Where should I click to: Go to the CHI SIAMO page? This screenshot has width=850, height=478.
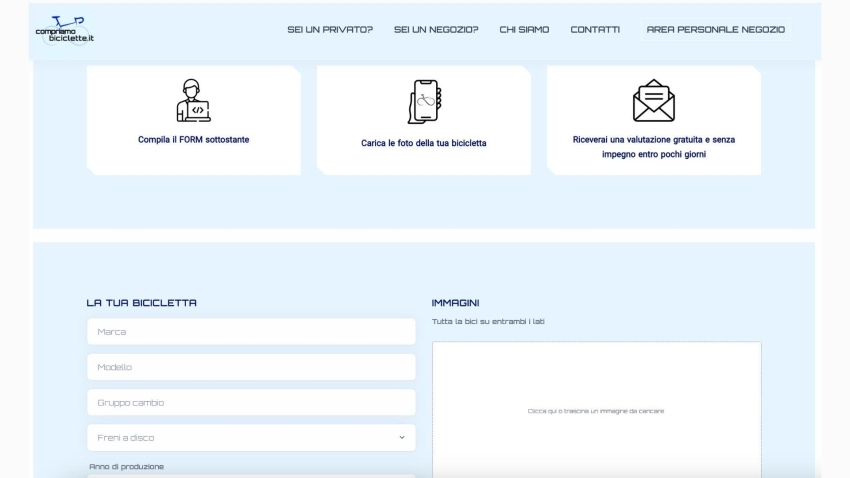click(x=524, y=30)
